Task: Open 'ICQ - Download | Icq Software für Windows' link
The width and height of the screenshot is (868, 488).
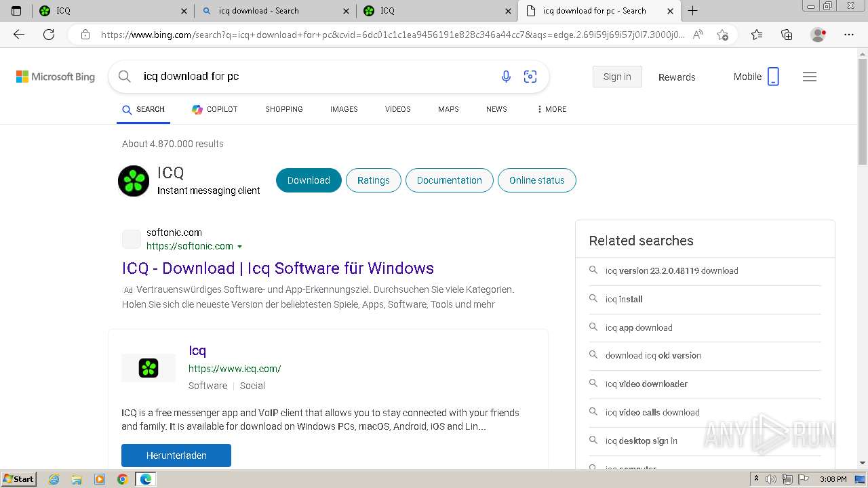Action: pyautogui.click(x=278, y=268)
